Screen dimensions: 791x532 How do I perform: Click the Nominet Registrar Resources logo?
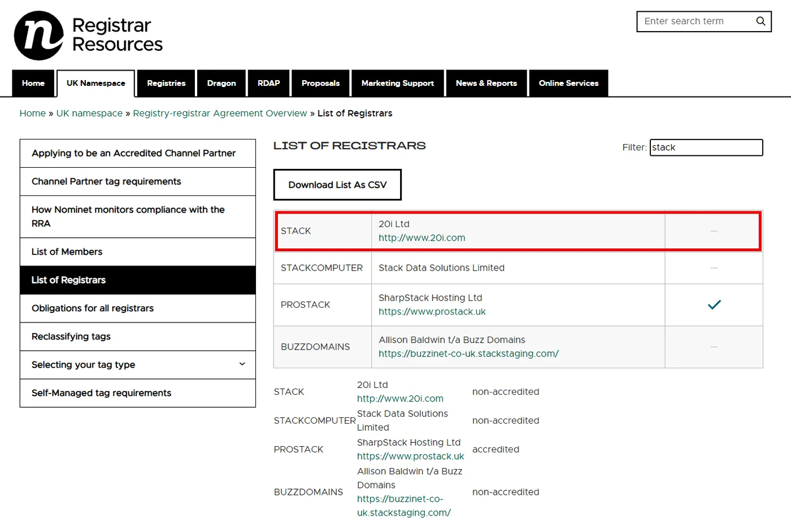point(88,35)
